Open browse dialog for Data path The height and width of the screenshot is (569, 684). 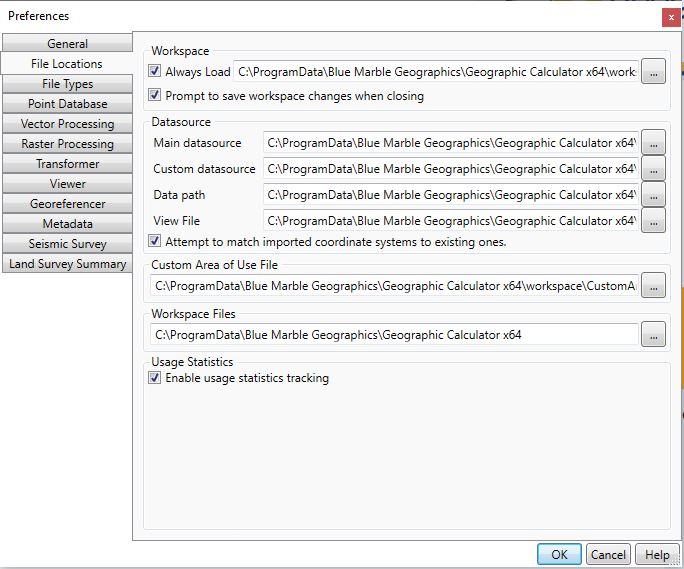(653, 195)
